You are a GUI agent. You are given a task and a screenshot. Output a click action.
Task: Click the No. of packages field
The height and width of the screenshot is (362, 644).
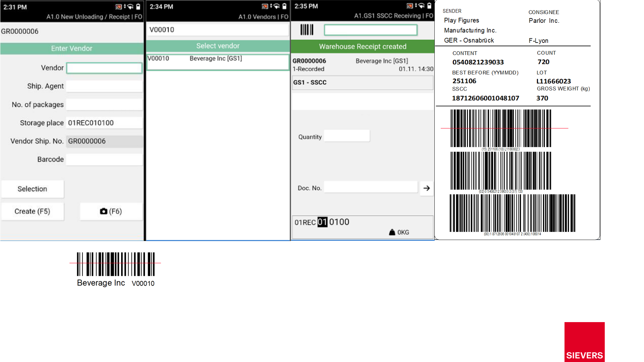pyautogui.click(x=104, y=105)
